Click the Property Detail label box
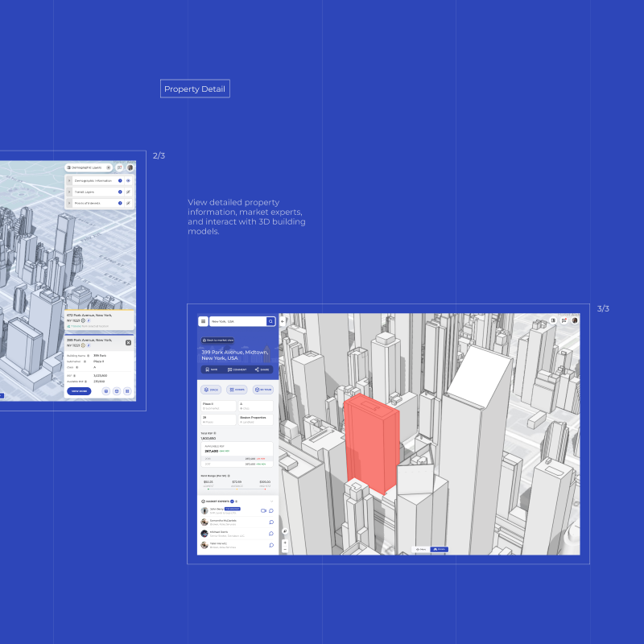 [195, 89]
